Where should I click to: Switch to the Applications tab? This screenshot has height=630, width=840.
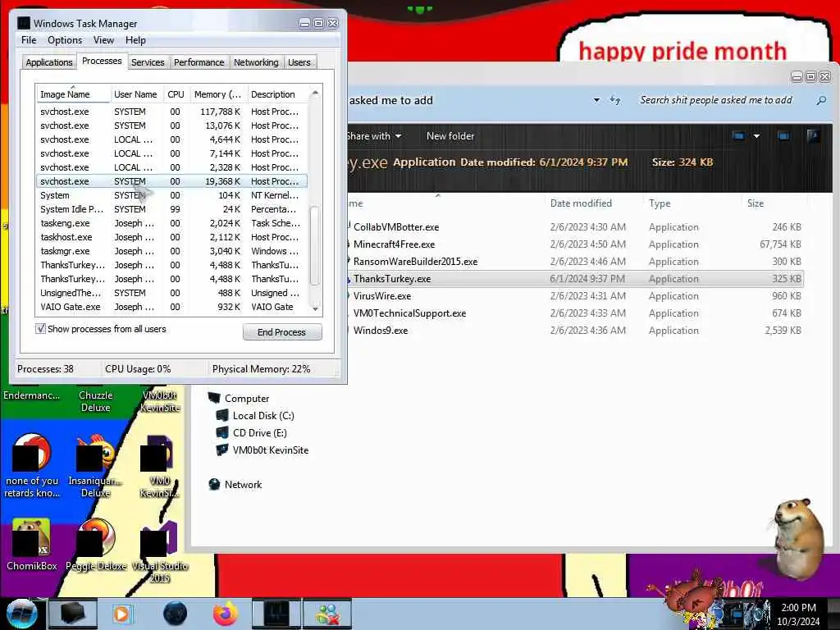[x=48, y=62]
